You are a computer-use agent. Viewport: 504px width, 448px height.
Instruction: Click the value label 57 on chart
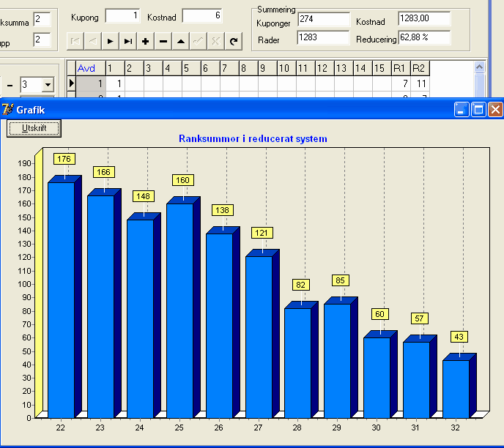tap(420, 318)
